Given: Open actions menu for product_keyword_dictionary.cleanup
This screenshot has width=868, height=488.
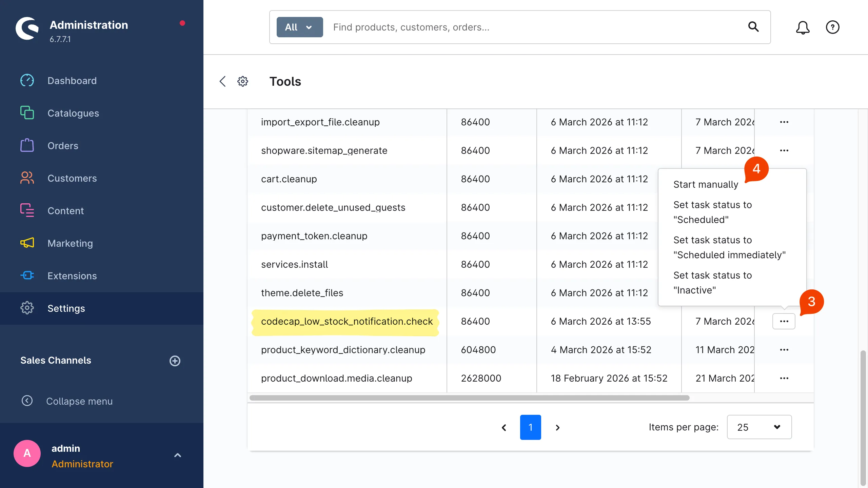Looking at the screenshot, I should (784, 350).
